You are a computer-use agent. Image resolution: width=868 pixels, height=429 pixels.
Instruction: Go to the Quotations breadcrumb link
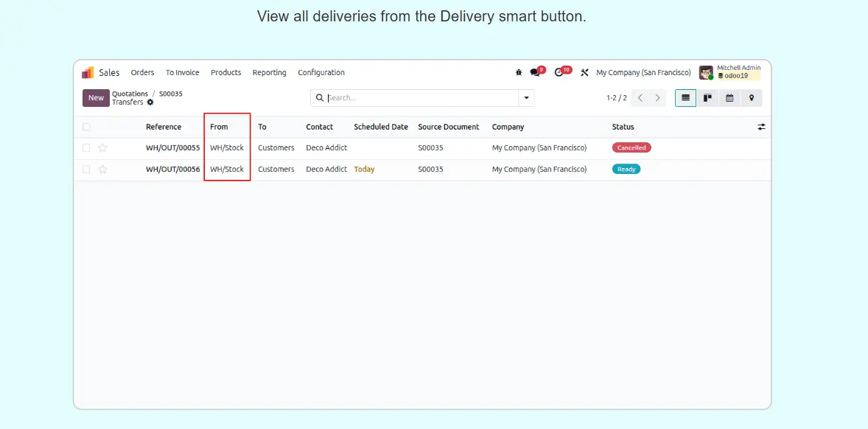pos(130,94)
